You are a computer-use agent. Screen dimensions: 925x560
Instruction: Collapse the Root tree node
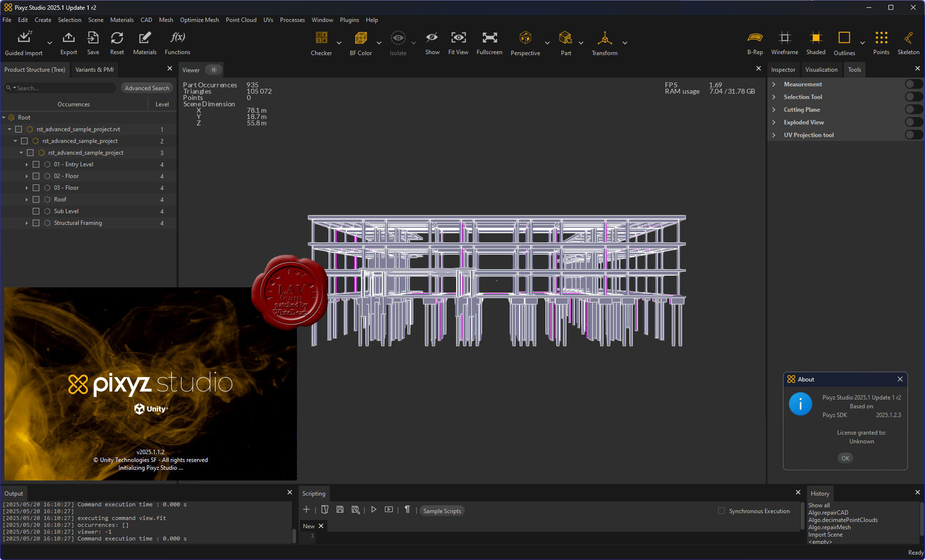(x=4, y=118)
